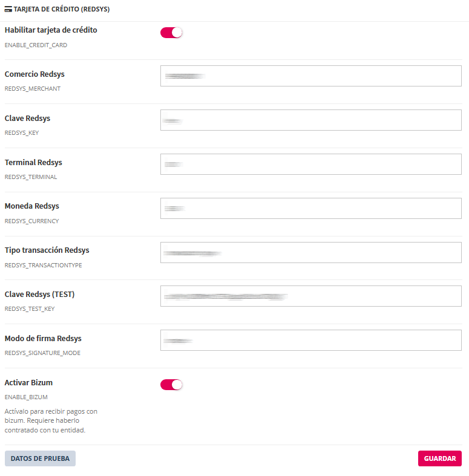Click the Terminal Redsys text box
The image size is (469, 476).
pyautogui.click(x=310, y=164)
